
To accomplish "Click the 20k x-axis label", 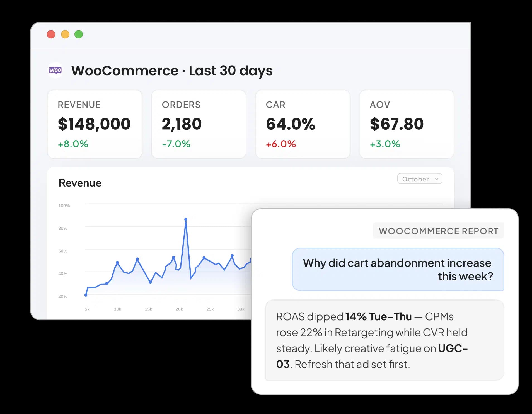I will (x=179, y=309).
